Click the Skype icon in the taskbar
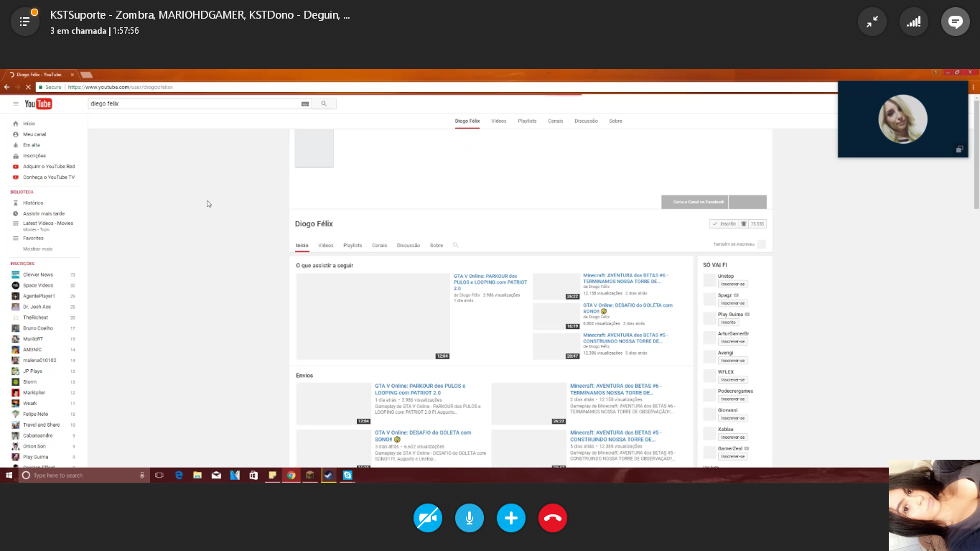The width and height of the screenshot is (980, 551). click(x=347, y=476)
